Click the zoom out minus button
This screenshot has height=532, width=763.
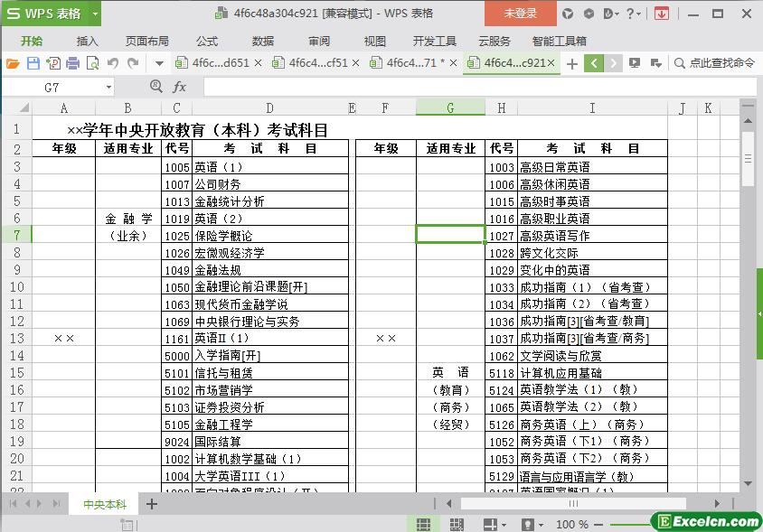(598, 525)
